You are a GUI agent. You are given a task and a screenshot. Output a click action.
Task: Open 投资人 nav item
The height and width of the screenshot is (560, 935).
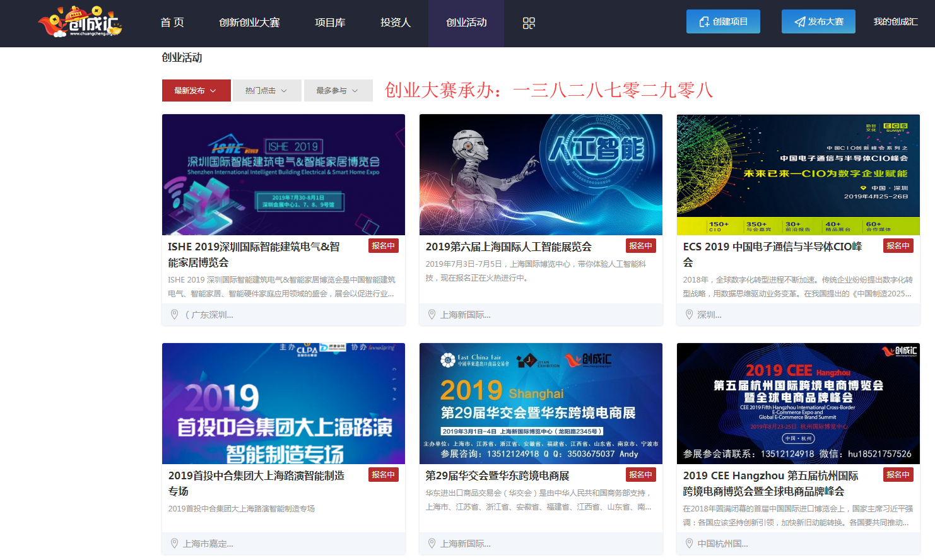pyautogui.click(x=396, y=23)
